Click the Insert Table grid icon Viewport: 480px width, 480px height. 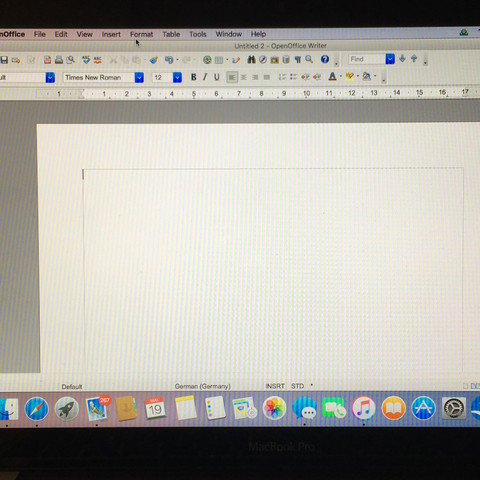click(x=219, y=60)
